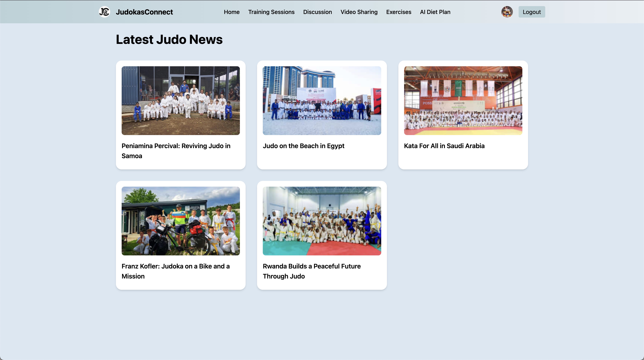The height and width of the screenshot is (360, 644).
Task: Go to the Home page
Action: [231, 12]
